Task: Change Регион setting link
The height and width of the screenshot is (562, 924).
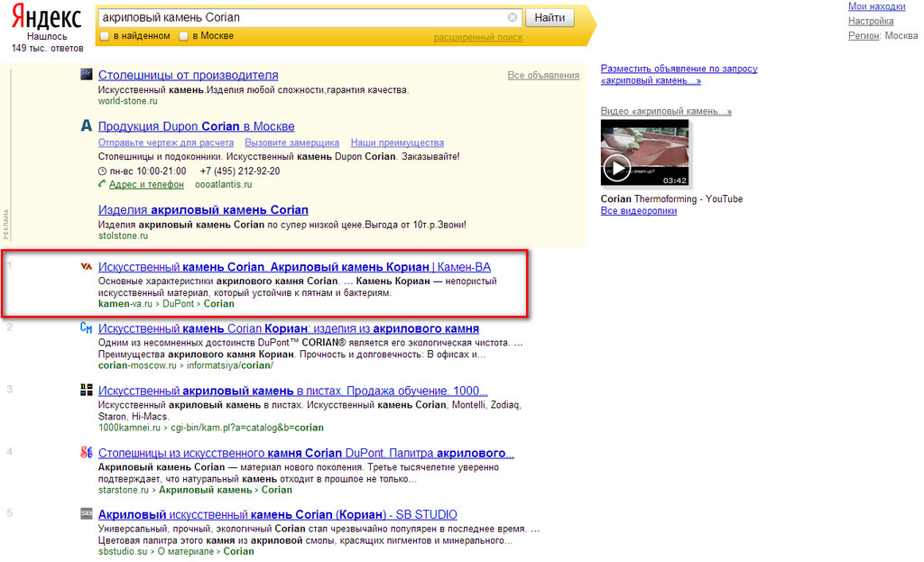Action: click(864, 36)
